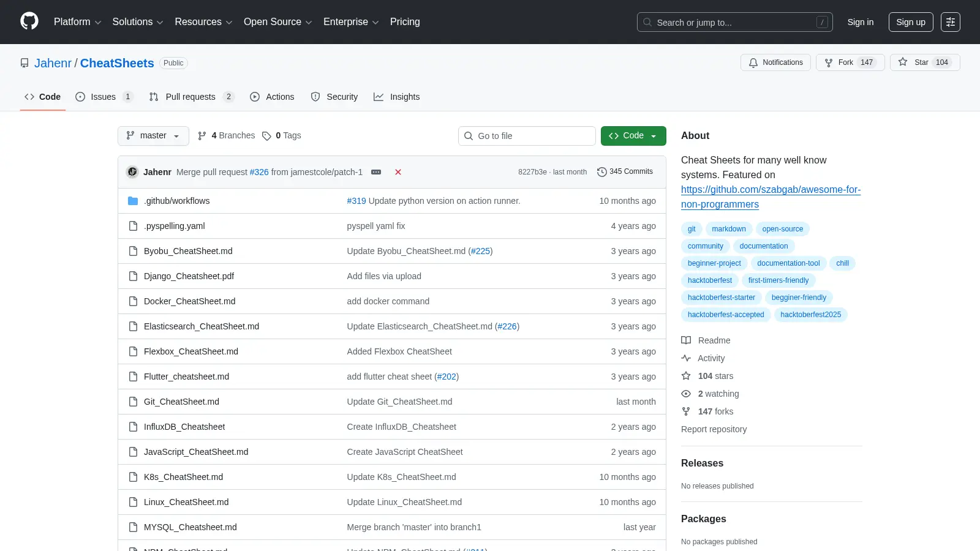Viewport: 980px width, 551px height.
Task: Click the hacktoberfest2025 topic tag
Action: tap(811, 315)
